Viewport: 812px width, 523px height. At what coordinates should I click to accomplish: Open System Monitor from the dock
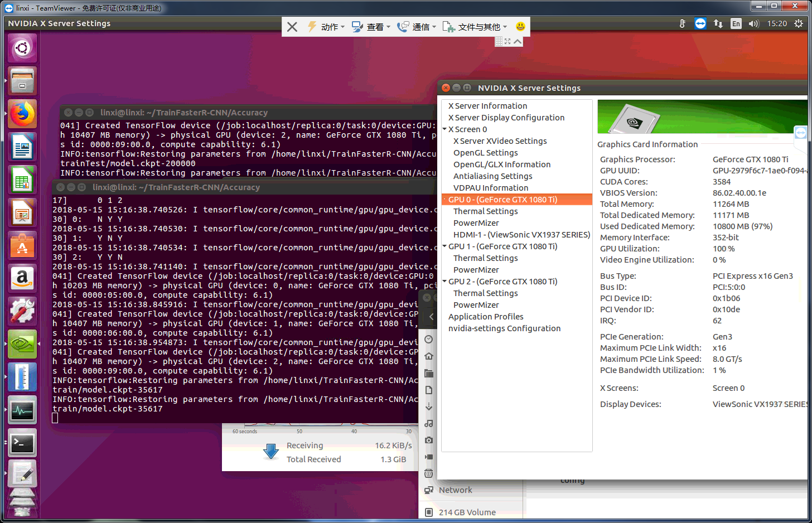tap(22, 410)
